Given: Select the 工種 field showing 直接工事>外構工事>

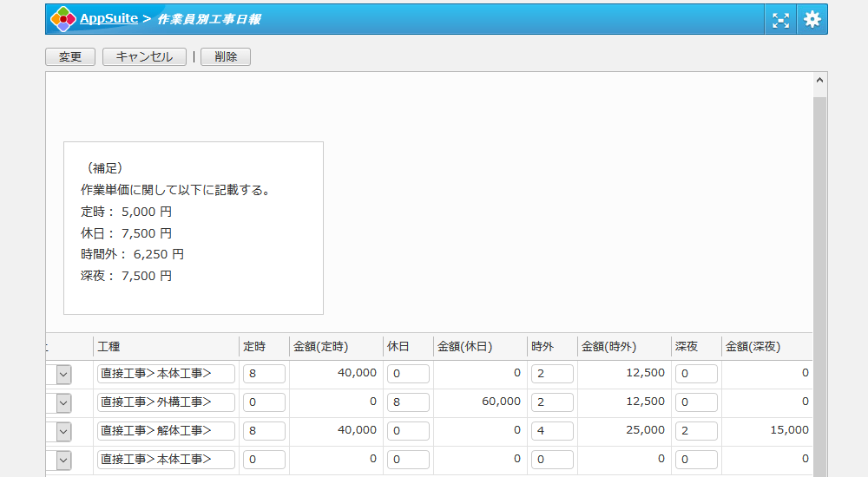Looking at the screenshot, I should [x=166, y=402].
